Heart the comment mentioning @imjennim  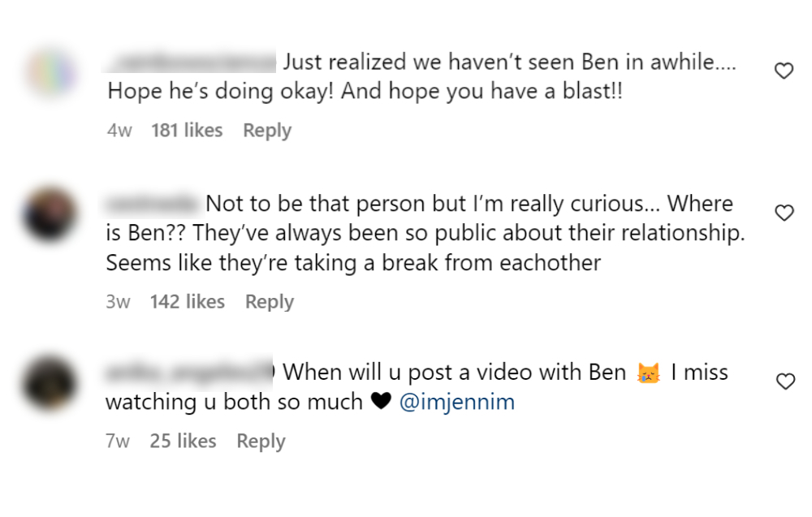[x=784, y=381]
